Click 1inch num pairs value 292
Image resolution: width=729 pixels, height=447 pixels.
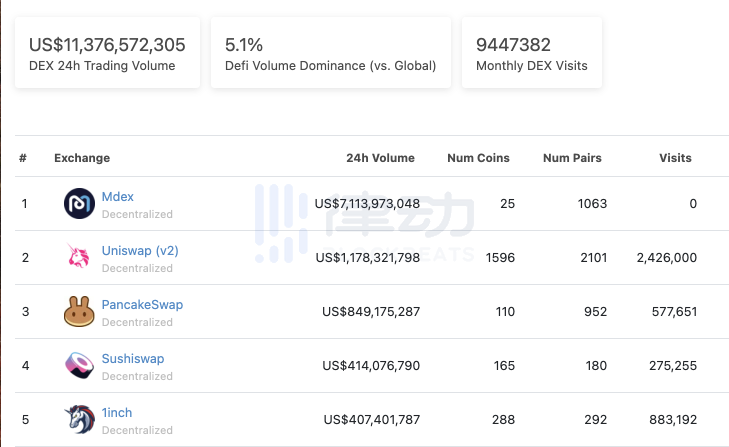[x=595, y=419]
